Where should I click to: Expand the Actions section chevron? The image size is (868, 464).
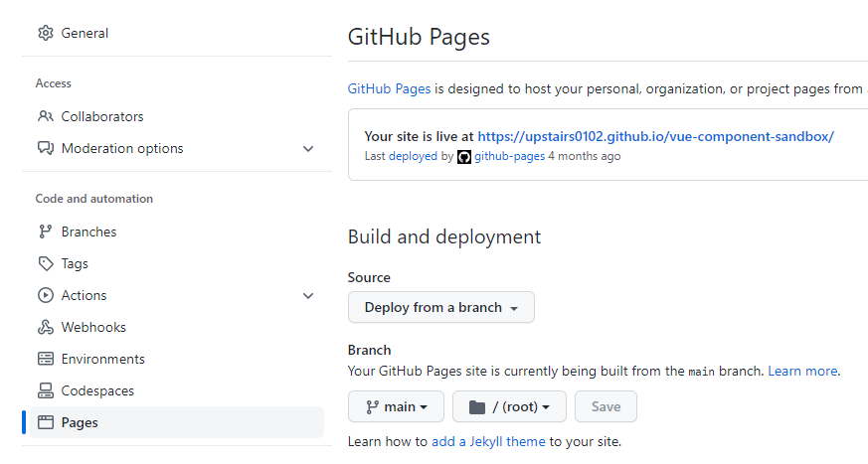[x=308, y=296]
